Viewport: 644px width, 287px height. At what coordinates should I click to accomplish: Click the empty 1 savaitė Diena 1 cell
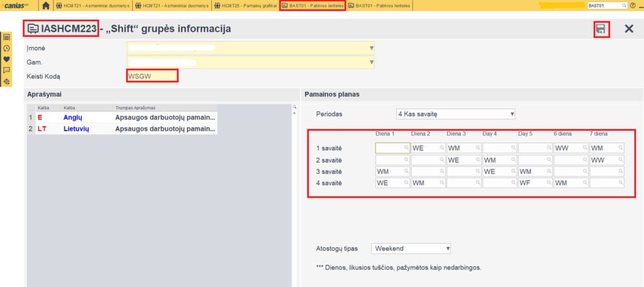point(390,148)
